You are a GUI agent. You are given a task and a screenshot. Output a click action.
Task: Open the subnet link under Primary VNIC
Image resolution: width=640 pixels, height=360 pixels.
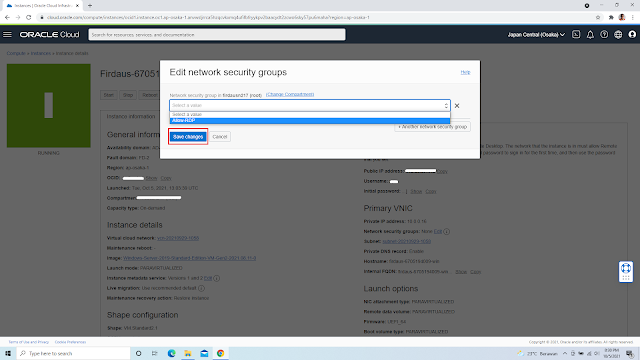pos(407,241)
